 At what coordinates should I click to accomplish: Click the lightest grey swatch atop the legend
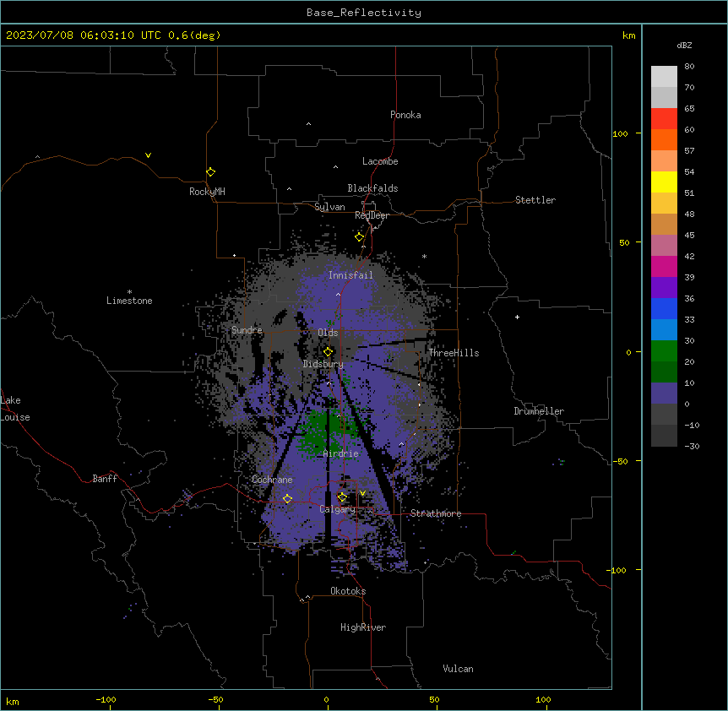point(664,77)
